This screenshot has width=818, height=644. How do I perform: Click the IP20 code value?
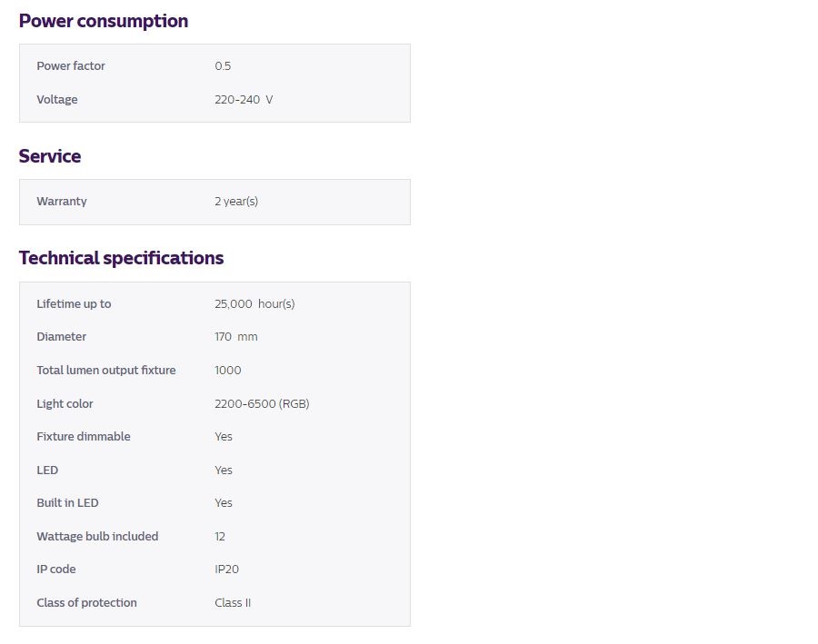pos(227,570)
